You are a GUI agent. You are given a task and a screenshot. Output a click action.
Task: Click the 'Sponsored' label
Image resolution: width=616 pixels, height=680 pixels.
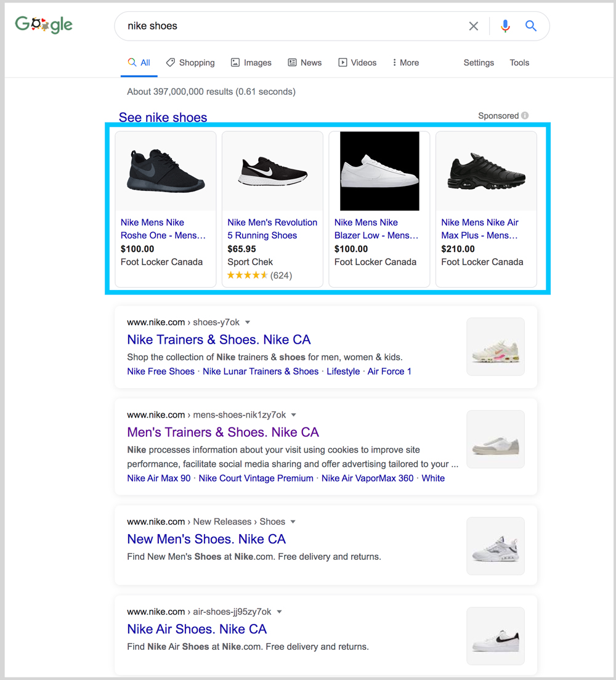coord(498,115)
